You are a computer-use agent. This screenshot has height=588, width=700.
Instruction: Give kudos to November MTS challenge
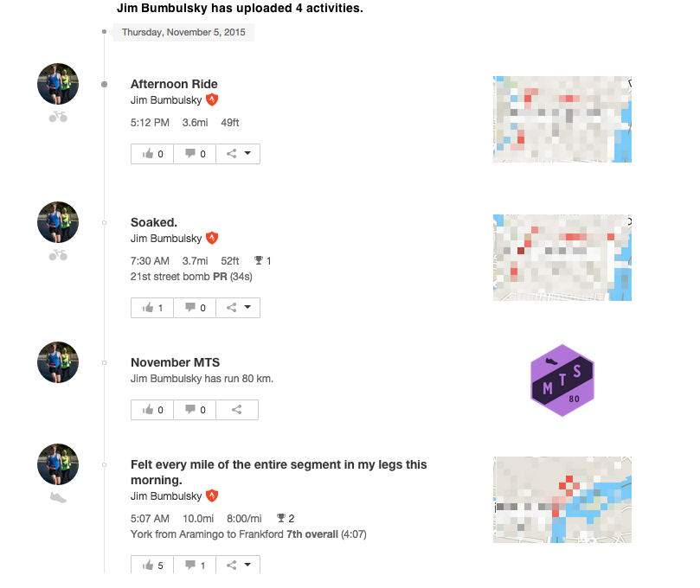(x=152, y=410)
